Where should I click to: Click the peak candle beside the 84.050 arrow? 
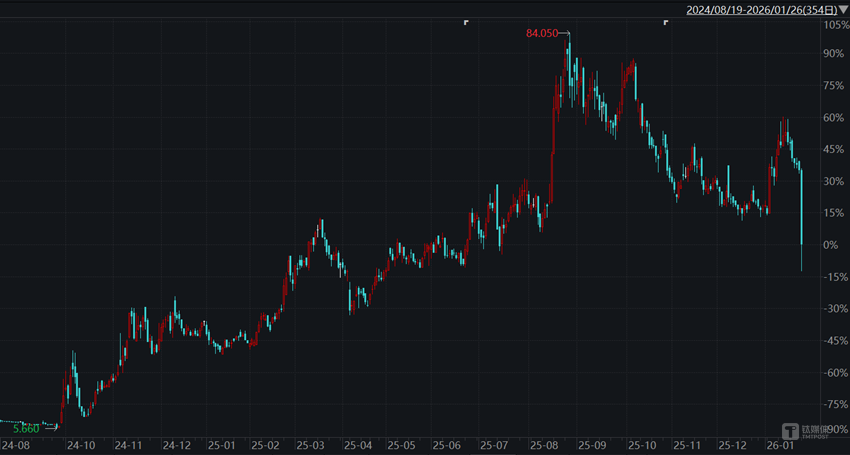coord(569,60)
